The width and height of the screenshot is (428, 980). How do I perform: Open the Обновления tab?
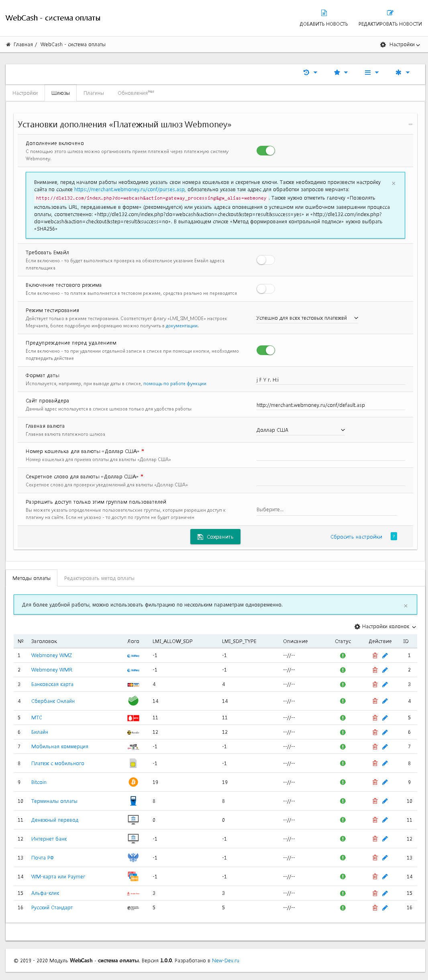[x=136, y=93]
